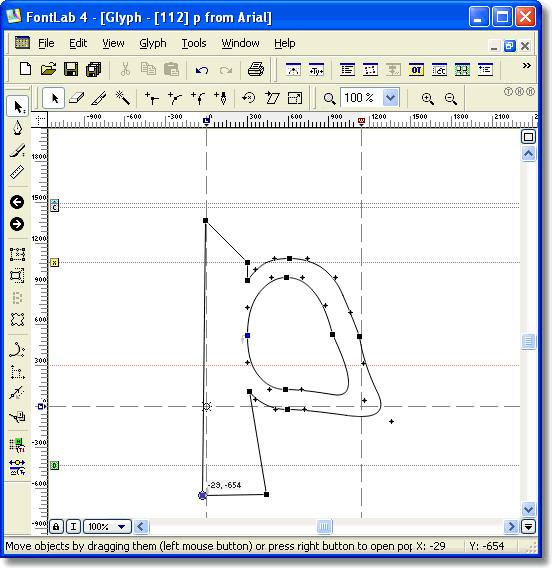Select the Pen drawing tool in left toolbox
The height and width of the screenshot is (570, 554).
click(17, 128)
